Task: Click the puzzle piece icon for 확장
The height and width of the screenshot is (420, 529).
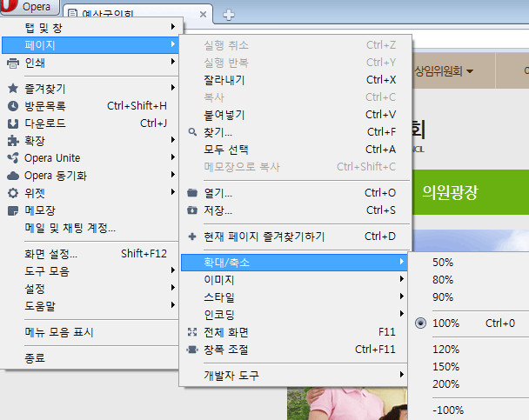Action: (12, 141)
